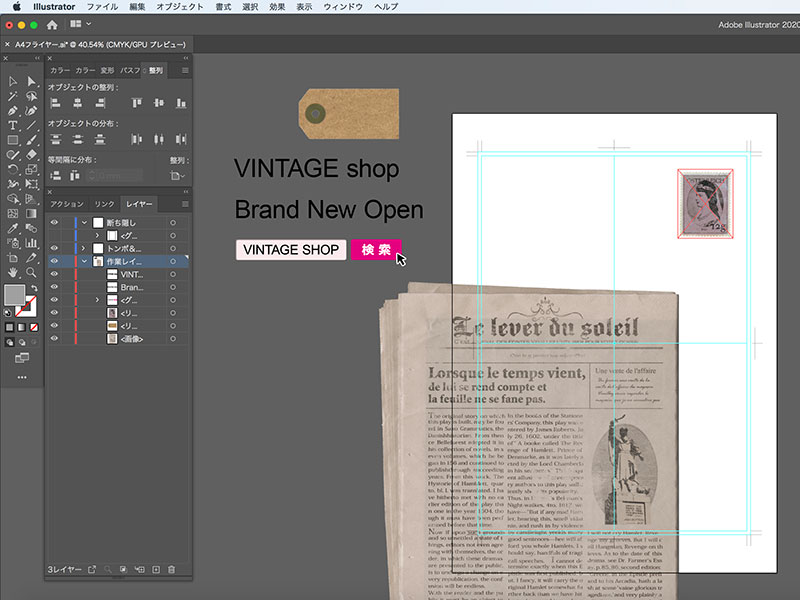Select the Pen tool
800x600 pixels.
click(x=13, y=111)
